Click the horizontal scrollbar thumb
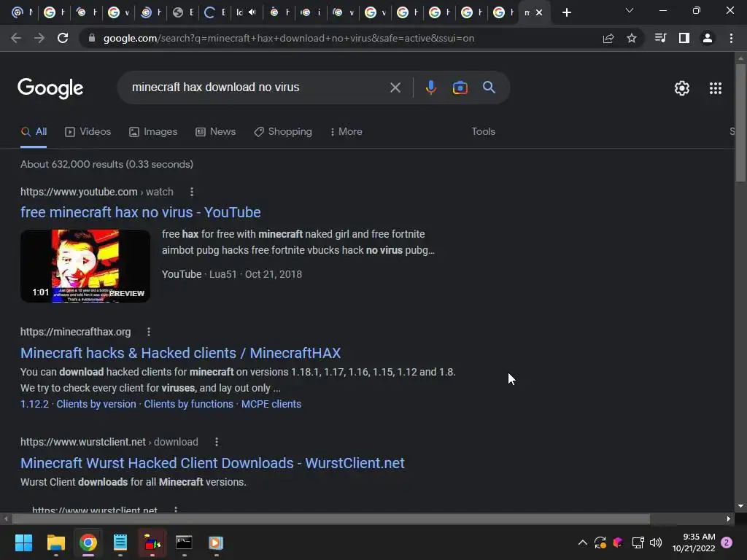The height and width of the screenshot is (560, 747). (x=331, y=518)
